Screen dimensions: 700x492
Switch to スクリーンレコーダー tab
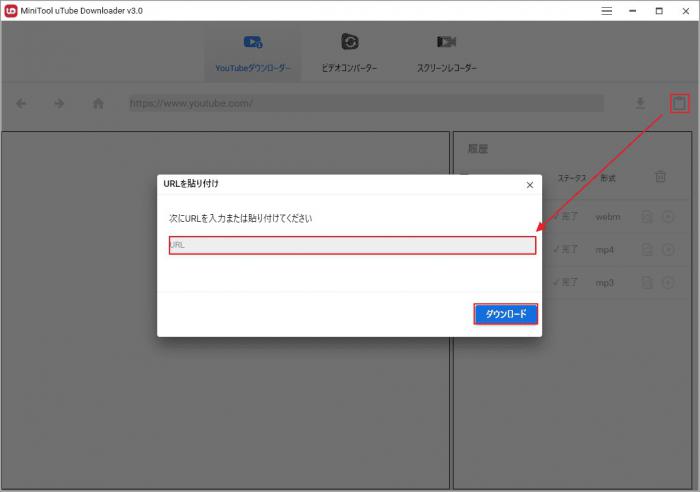(446, 54)
